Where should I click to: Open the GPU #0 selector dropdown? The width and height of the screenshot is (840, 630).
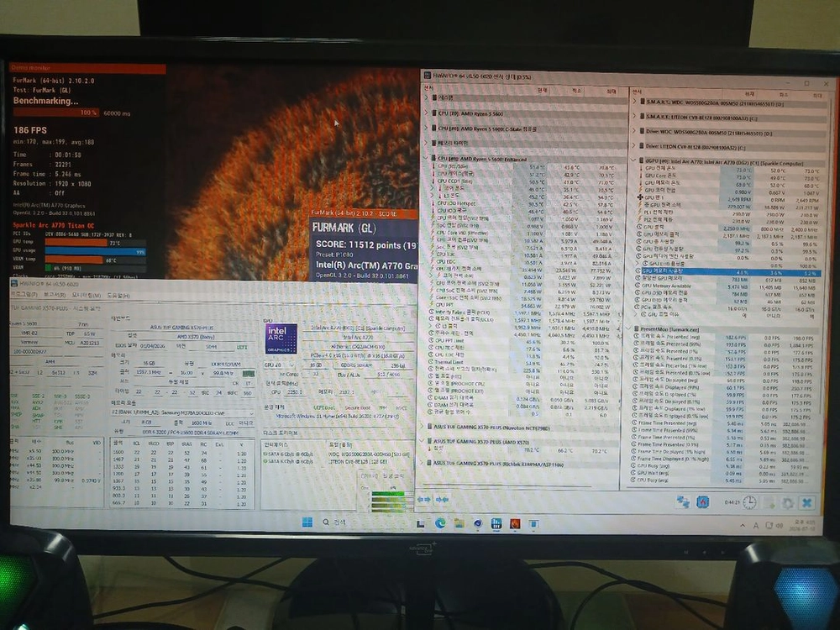tap(279, 365)
